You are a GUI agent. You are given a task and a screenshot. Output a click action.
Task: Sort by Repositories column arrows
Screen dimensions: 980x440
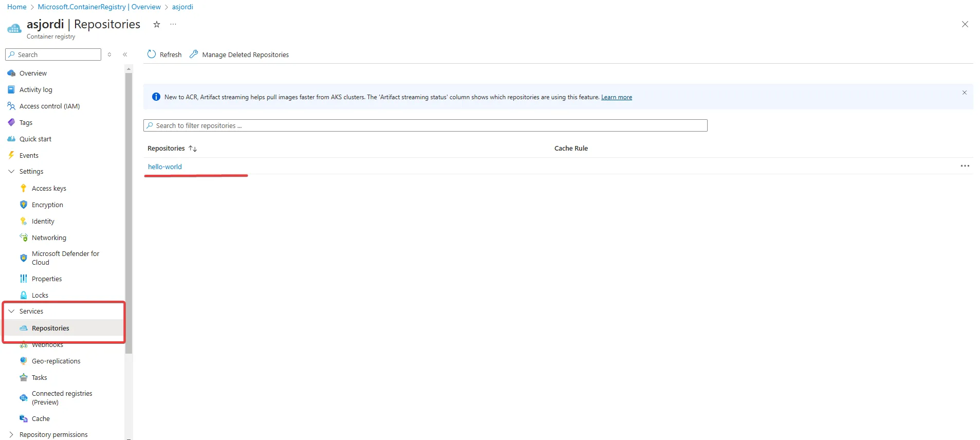[193, 149]
